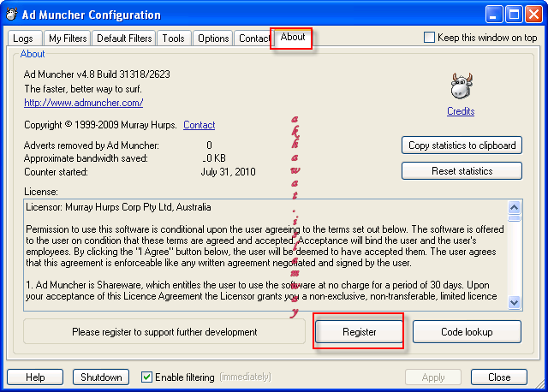Click the Ad Muncher cow logo icon
Screen dimensions: 548x392
point(461,86)
